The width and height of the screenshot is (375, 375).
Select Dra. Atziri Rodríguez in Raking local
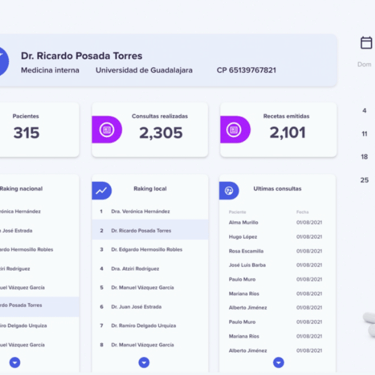pos(150,268)
